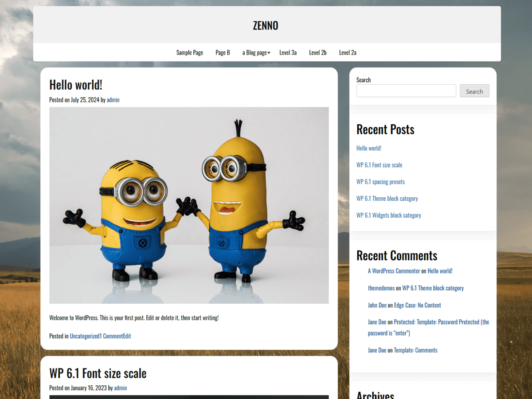Open "WP 6.1 spacing presets" in Recent Posts
This screenshot has width=532, height=399.
(x=380, y=182)
